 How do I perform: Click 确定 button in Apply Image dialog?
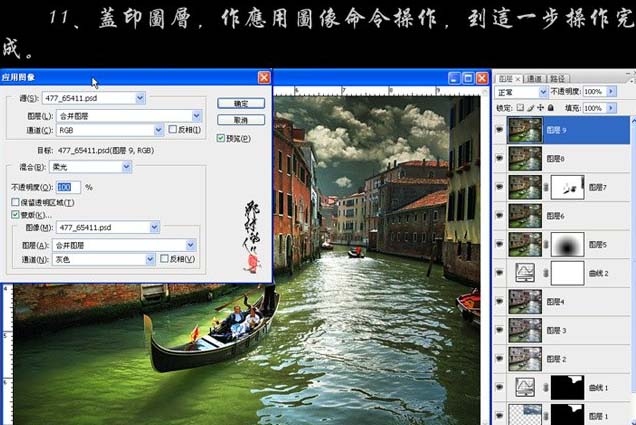click(x=241, y=103)
